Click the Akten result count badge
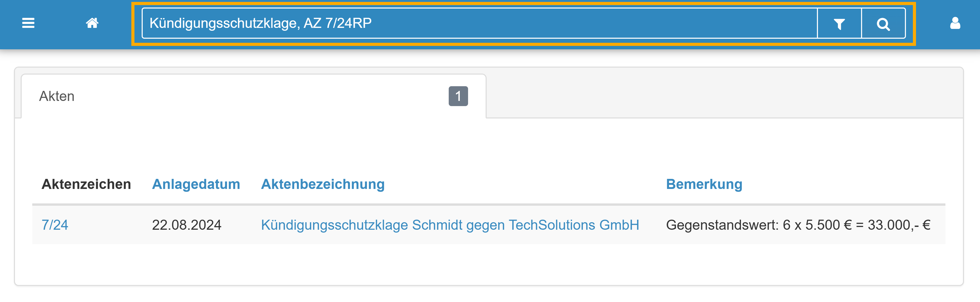The height and width of the screenshot is (302, 980). tap(458, 96)
